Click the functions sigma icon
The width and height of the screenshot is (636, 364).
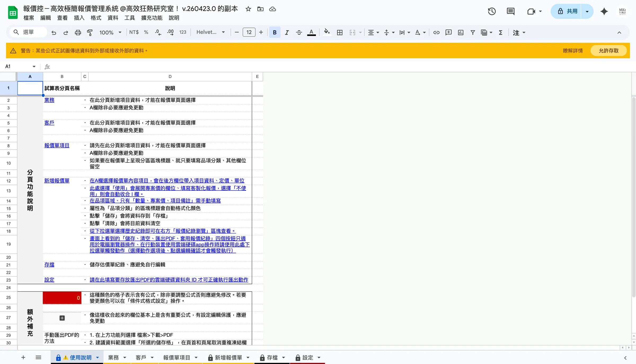501,32
